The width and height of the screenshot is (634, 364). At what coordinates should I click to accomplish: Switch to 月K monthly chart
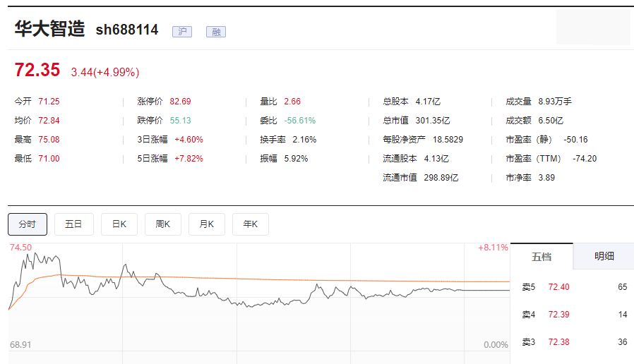tap(207, 224)
